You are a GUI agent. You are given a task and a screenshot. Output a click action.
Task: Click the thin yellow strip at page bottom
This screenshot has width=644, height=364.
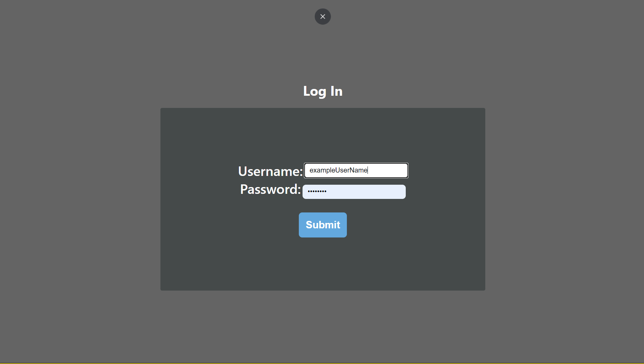pos(322,363)
